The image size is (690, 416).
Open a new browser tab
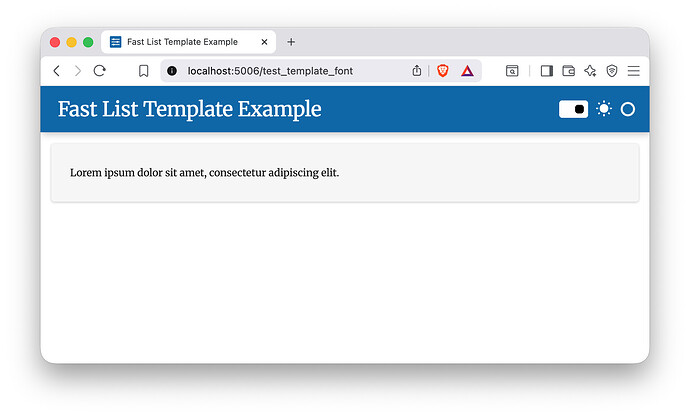pos(291,42)
